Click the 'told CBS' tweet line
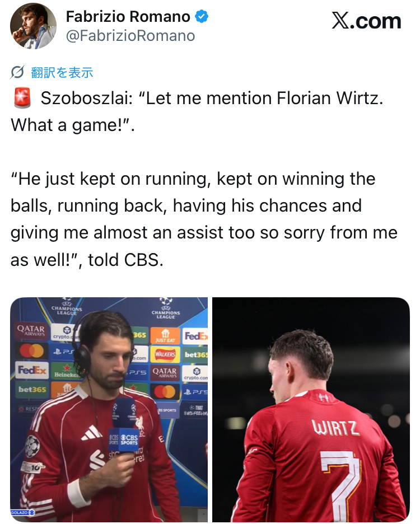This screenshot has width=420, height=524. coord(87,260)
